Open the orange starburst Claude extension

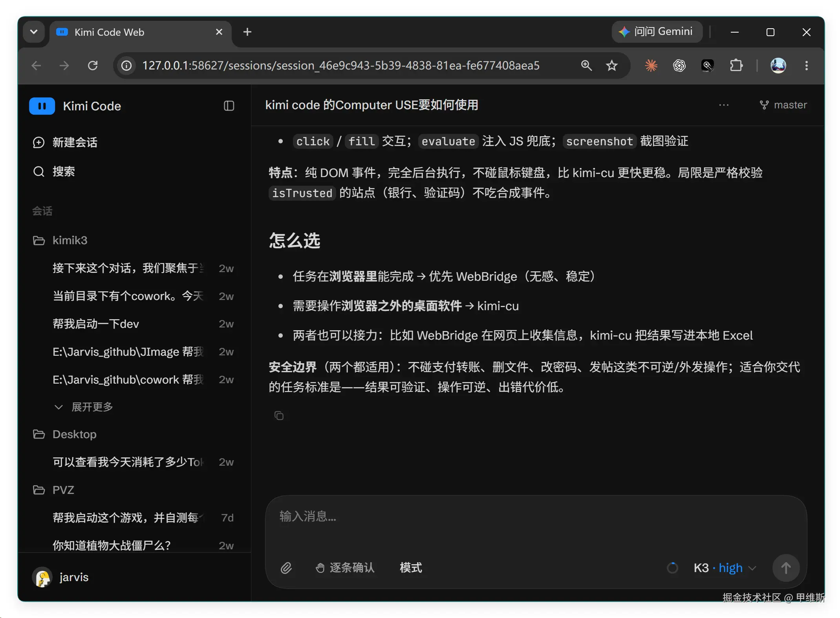[651, 66]
